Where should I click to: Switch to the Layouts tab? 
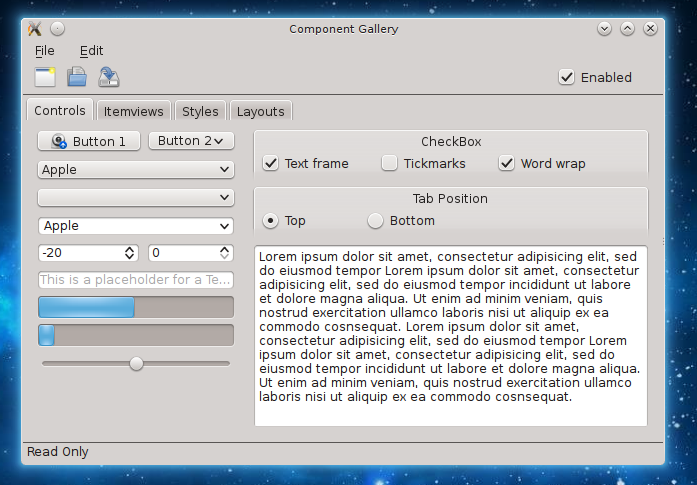(x=260, y=111)
